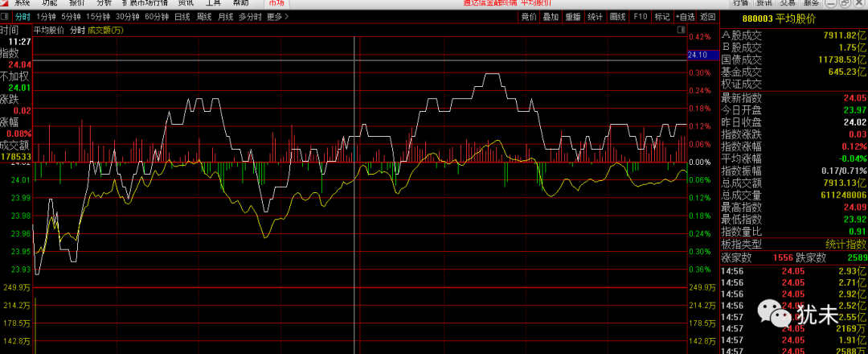Expand the 更多 period options
This screenshot has height=354, width=868.
[x=277, y=17]
